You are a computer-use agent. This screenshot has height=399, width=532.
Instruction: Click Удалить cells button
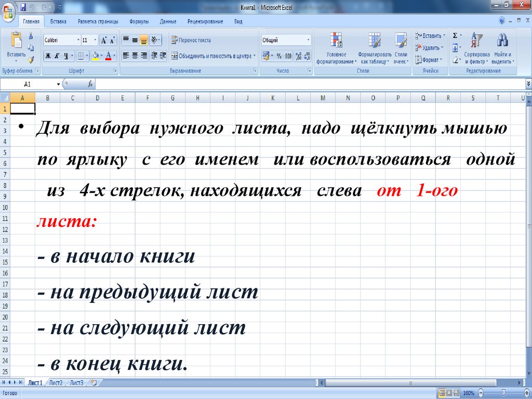coord(430,48)
